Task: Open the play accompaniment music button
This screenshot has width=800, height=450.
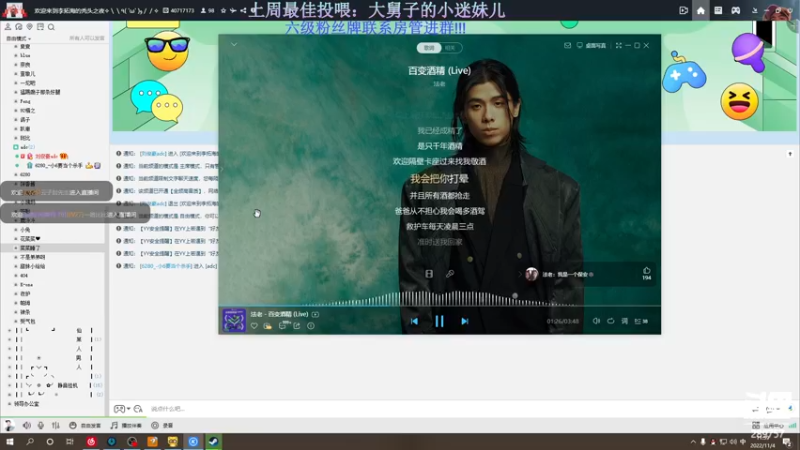Action: click(126, 425)
